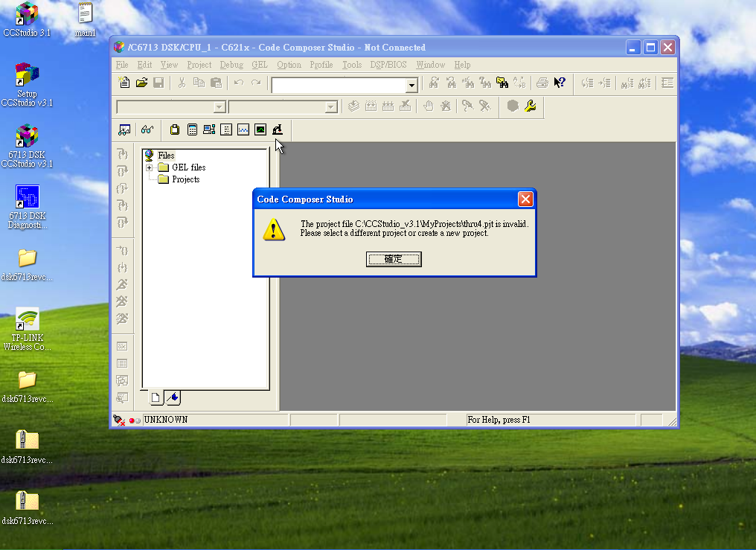The image size is (756, 550).
Task: Click the UNKNOWN status bar text
Action: (x=165, y=420)
